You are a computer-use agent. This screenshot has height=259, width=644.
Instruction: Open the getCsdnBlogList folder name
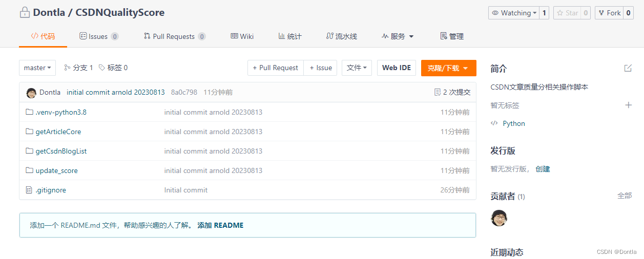(x=61, y=151)
